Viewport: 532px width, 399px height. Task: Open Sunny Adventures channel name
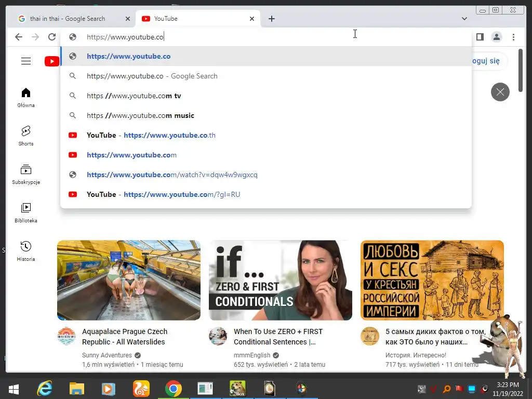(107, 355)
